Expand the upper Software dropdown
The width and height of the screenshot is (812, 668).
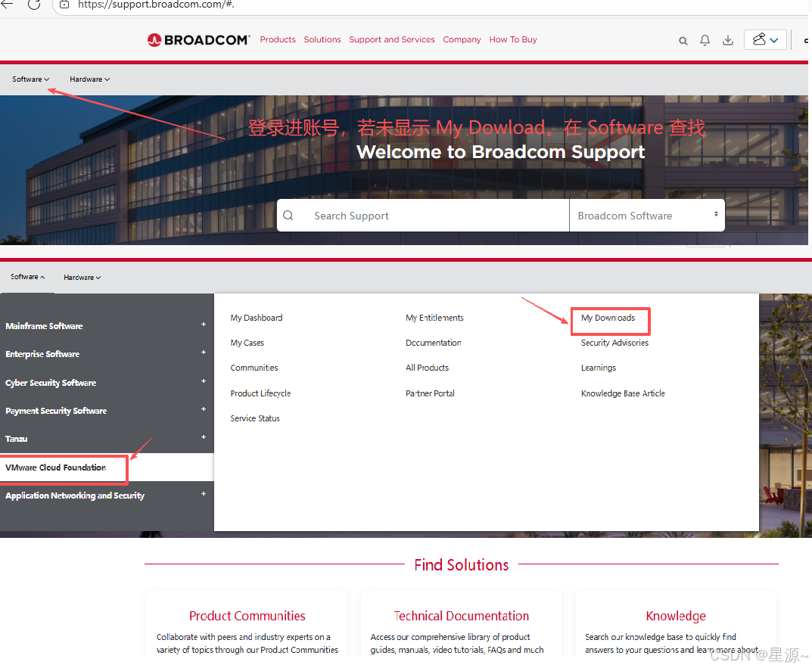(30, 79)
